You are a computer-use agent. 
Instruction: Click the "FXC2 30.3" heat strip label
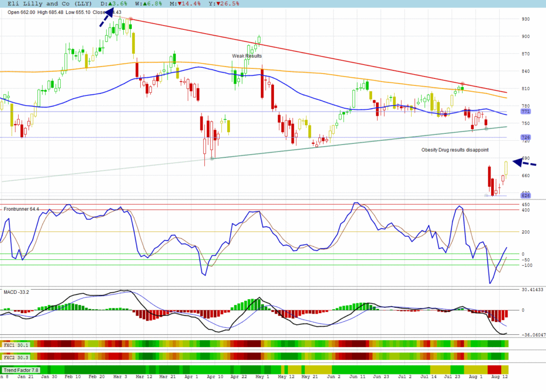[x=15, y=357]
